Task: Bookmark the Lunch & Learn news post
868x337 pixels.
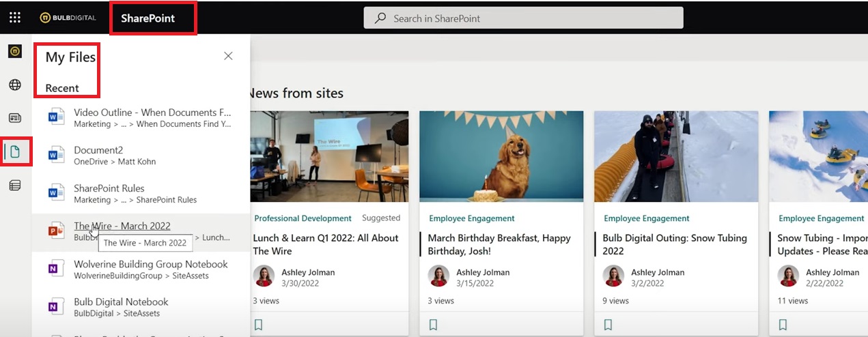Action: pos(258,325)
